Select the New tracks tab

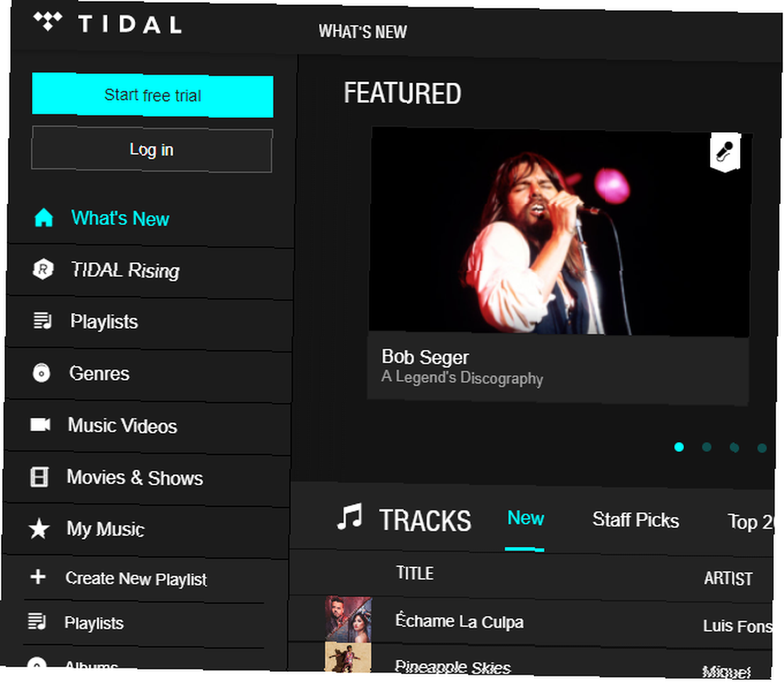coord(525,518)
